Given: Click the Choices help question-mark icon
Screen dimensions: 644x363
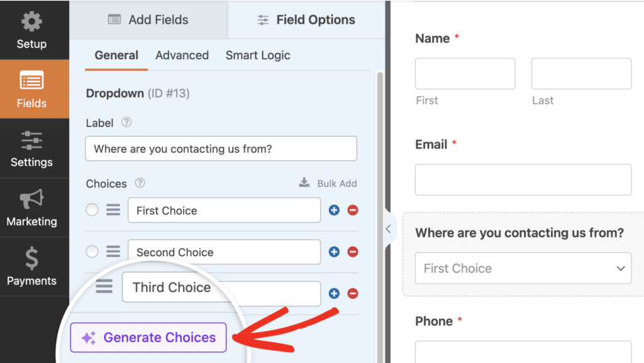Looking at the screenshot, I should coord(140,183).
